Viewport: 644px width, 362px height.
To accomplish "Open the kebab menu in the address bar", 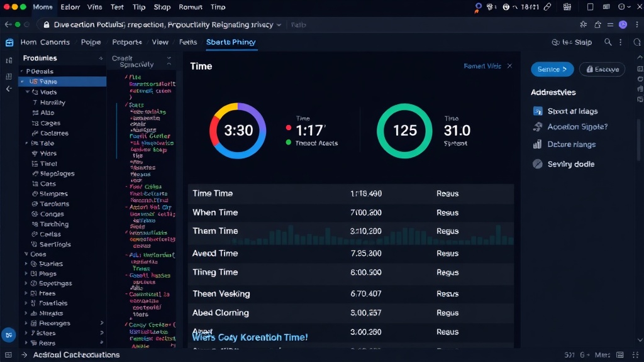I will pyautogui.click(x=637, y=25).
